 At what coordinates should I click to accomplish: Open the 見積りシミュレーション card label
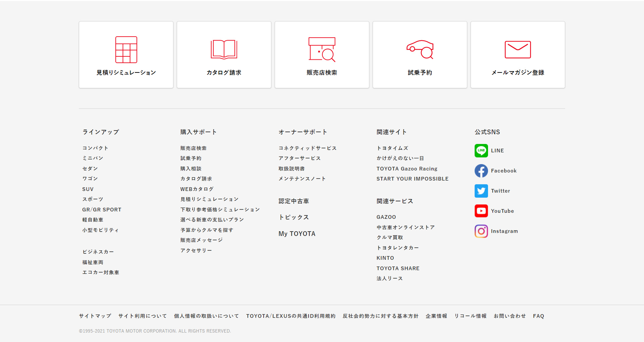click(126, 72)
